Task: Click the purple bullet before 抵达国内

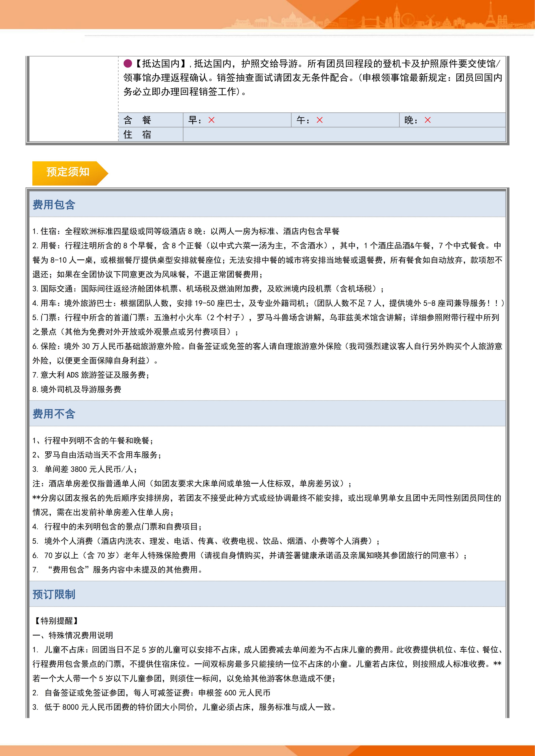Action: [x=128, y=63]
